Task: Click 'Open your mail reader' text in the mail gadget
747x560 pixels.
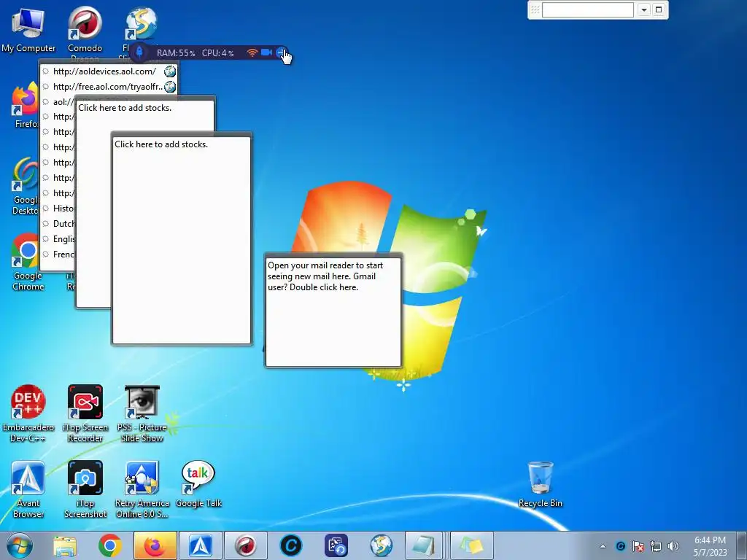Action: pyautogui.click(x=325, y=276)
